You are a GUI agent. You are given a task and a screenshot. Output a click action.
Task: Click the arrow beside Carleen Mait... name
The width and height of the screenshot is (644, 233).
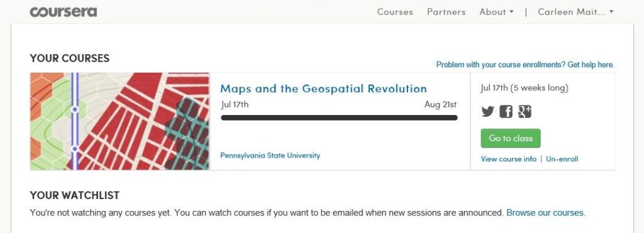(x=611, y=12)
